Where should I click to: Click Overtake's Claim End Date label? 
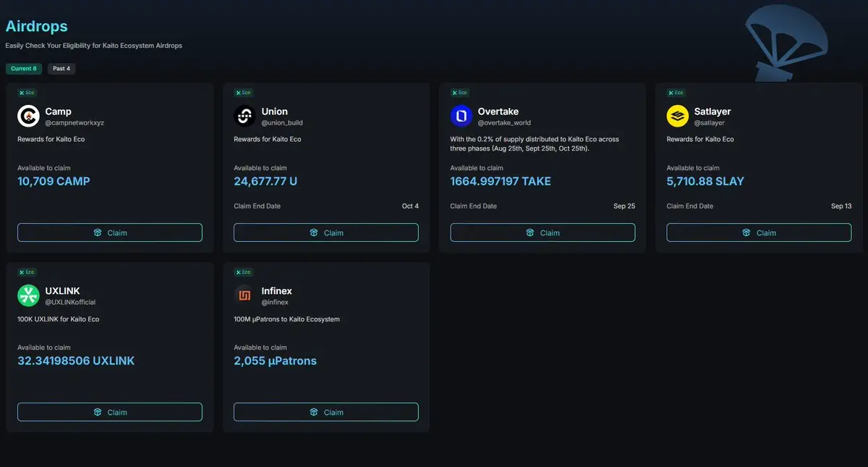click(x=473, y=206)
